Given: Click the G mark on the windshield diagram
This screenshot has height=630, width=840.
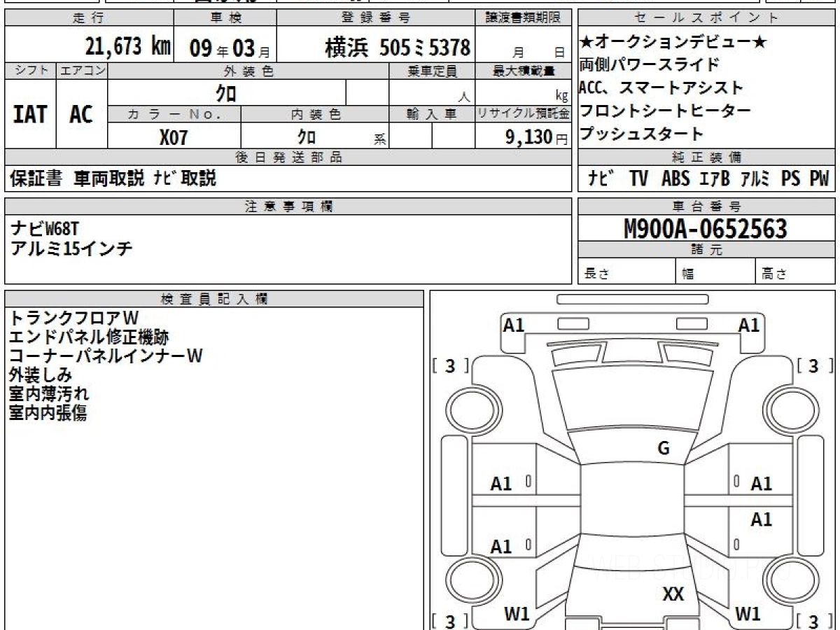Looking at the screenshot, I should pyautogui.click(x=664, y=449).
